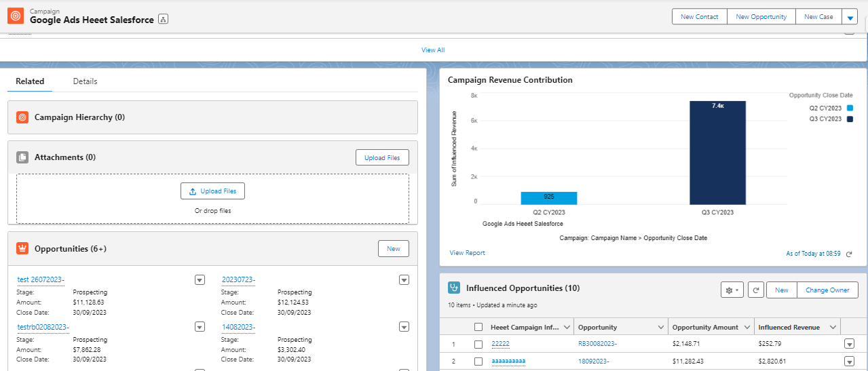Screen dimensions: 868x371
Task: Open opportunity 20230723-
Action: (239, 279)
